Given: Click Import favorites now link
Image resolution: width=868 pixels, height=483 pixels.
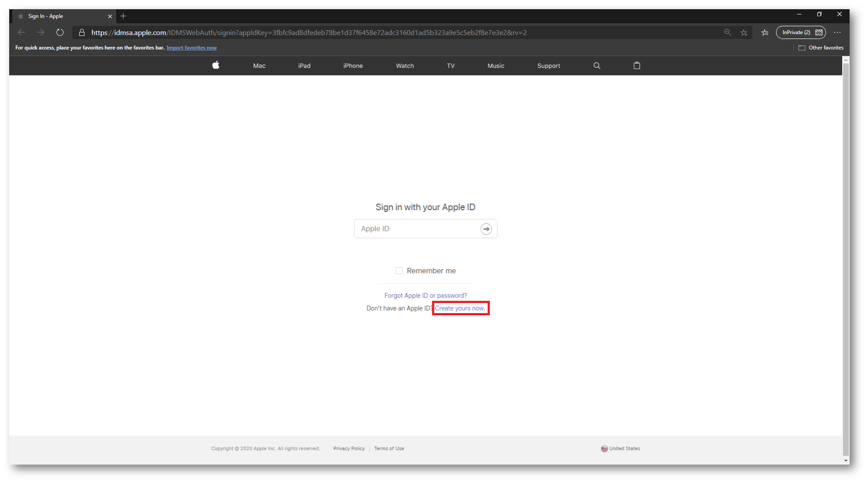Looking at the screenshot, I should (x=192, y=48).
